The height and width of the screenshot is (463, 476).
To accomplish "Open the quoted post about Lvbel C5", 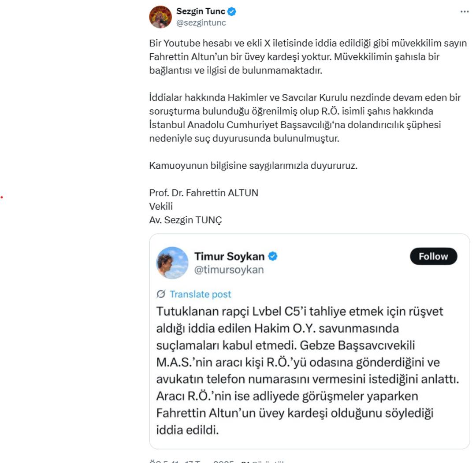I will coord(308,371).
